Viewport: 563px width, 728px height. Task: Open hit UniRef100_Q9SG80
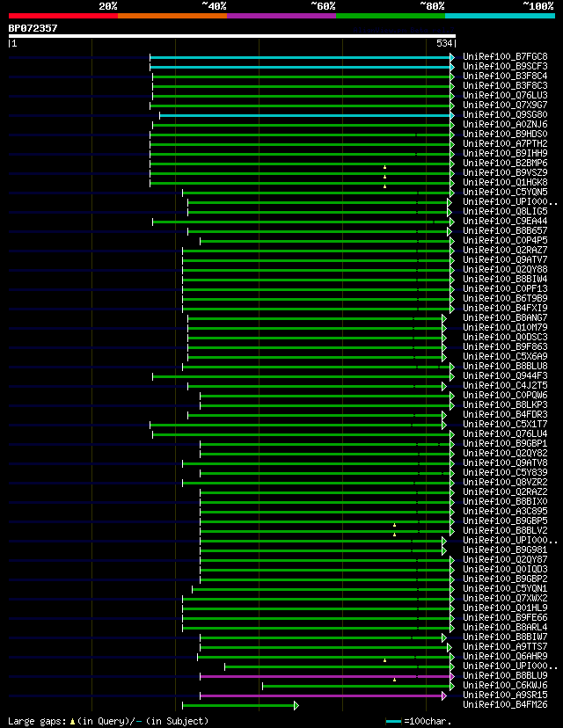tap(505, 114)
